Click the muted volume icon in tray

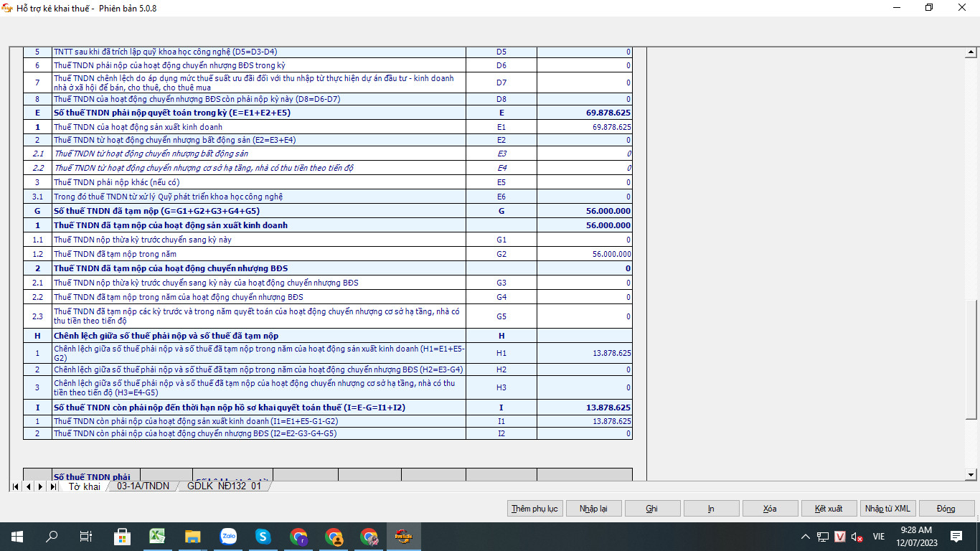point(857,537)
